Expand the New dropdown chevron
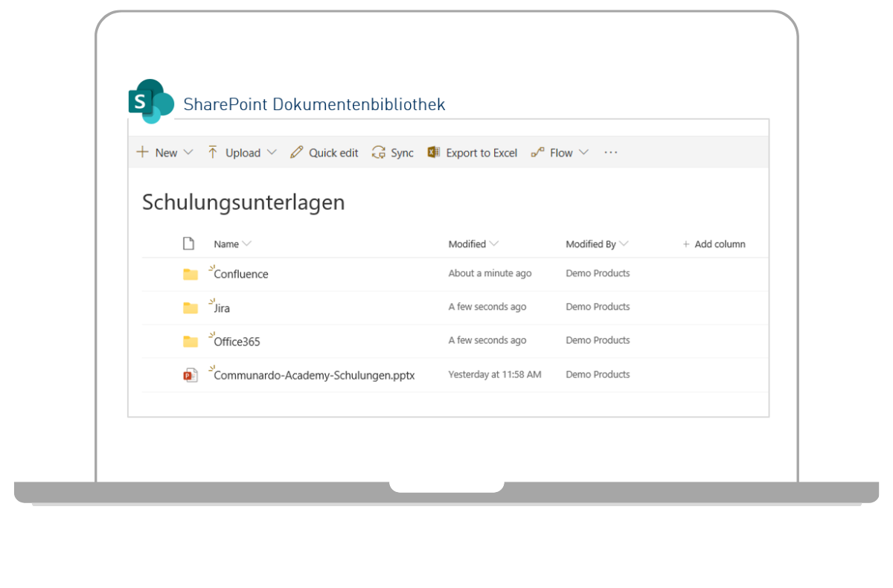This screenshot has width=893, height=588. pos(188,153)
